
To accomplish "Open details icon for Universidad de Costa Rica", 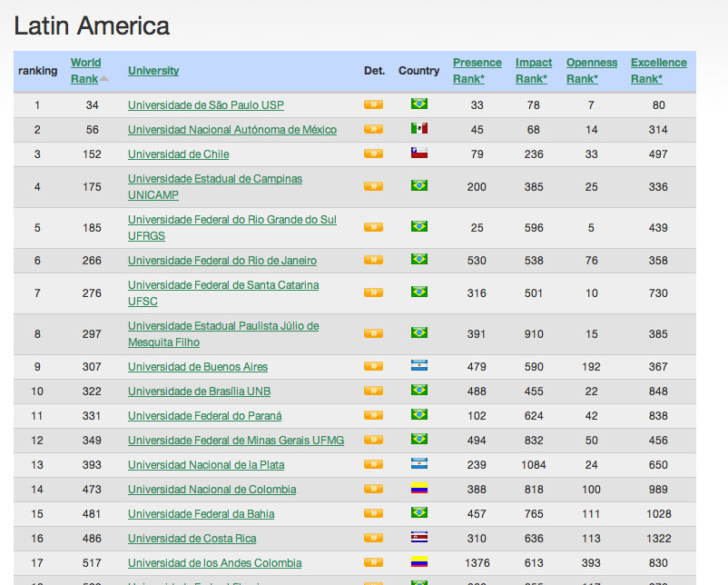I will tap(373, 538).
